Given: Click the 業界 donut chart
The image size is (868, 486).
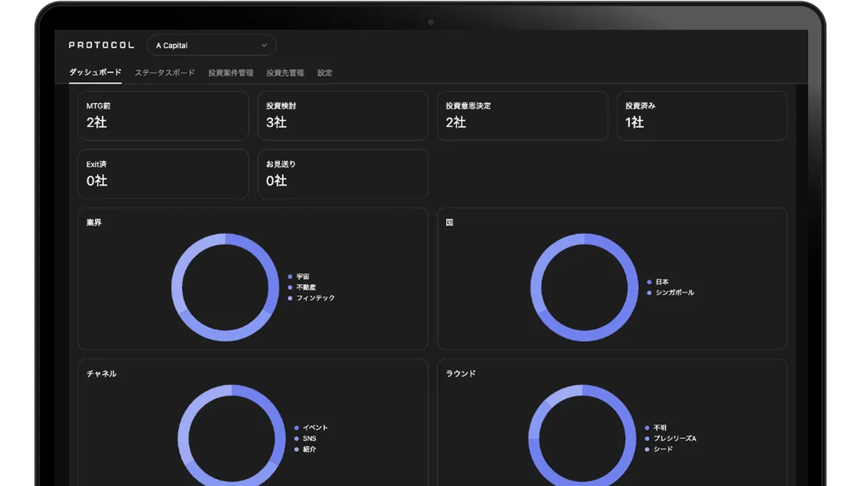Looking at the screenshot, I should coord(225,287).
